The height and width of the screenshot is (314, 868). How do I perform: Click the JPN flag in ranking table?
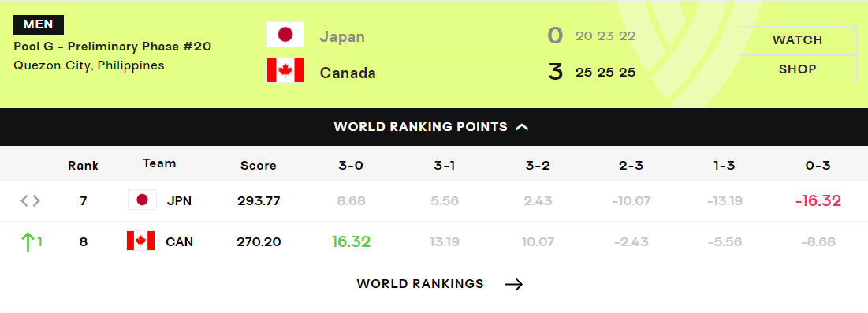(x=142, y=200)
